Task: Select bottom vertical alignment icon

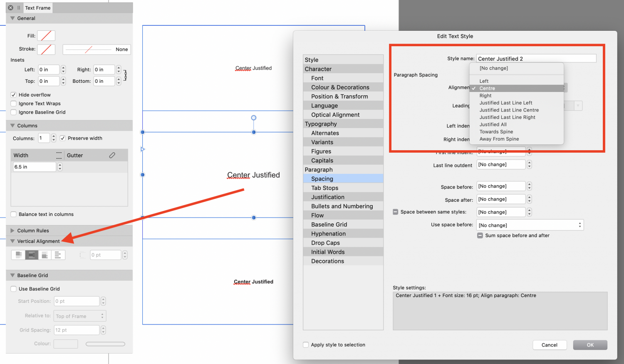Action: 45,255
